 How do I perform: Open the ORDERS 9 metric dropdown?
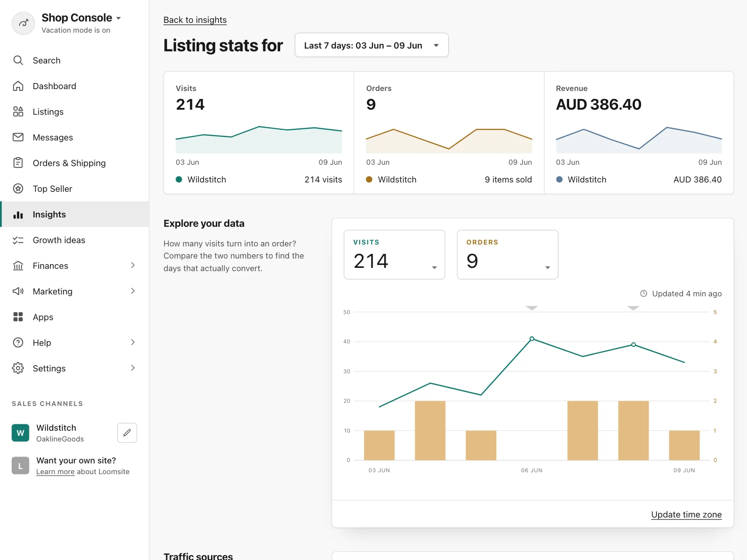(507, 255)
